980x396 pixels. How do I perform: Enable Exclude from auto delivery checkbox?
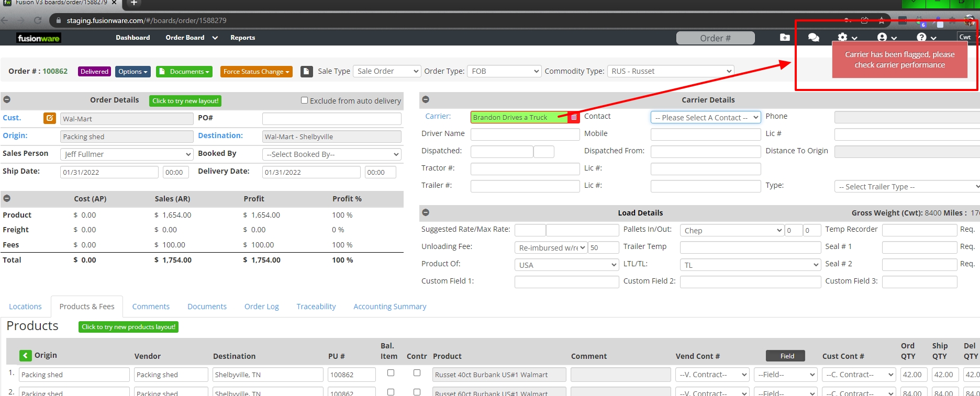click(304, 100)
